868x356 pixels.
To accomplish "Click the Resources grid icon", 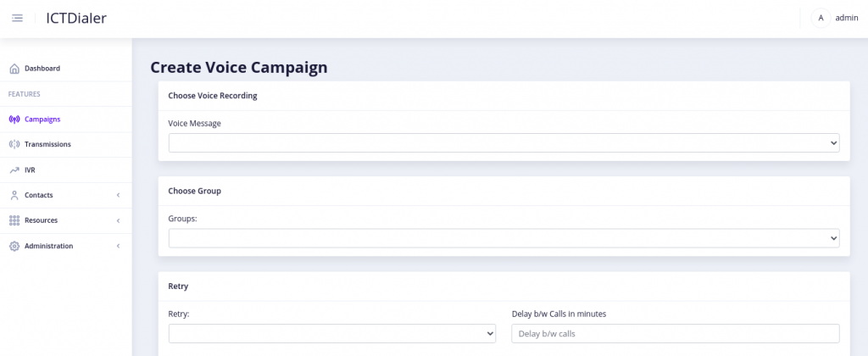I will tap(14, 220).
